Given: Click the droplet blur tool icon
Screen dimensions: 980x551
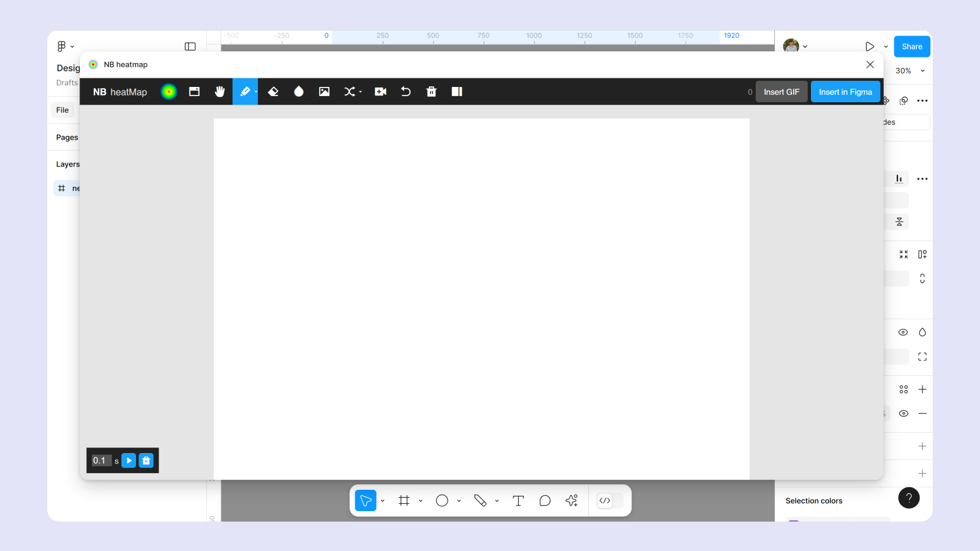Looking at the screenshot, I should click(x=299, y=92).
